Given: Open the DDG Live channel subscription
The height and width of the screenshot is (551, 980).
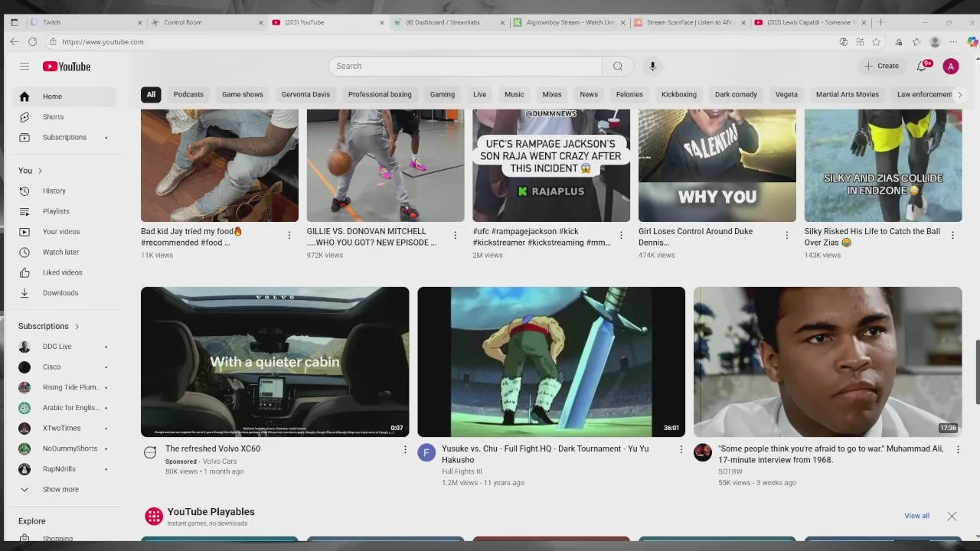Looking at the screenshot, I should tap(65, 347).
